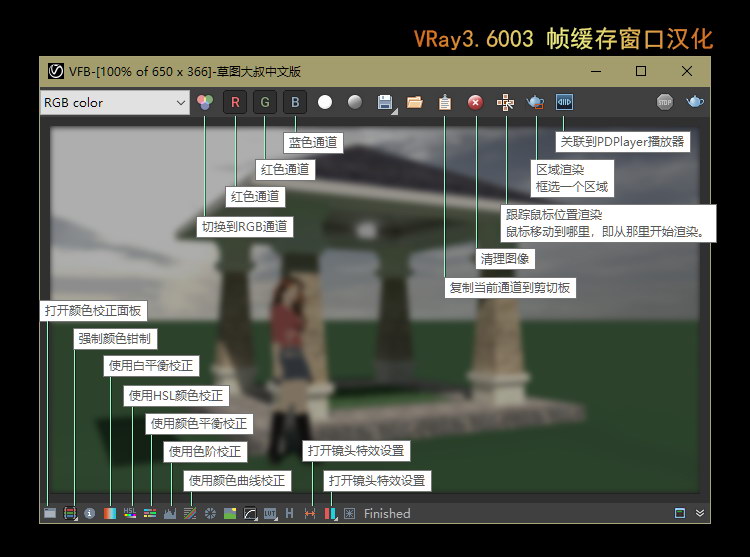
Task: Save the image with floppy disk icon
Action: tap(385, 102)
